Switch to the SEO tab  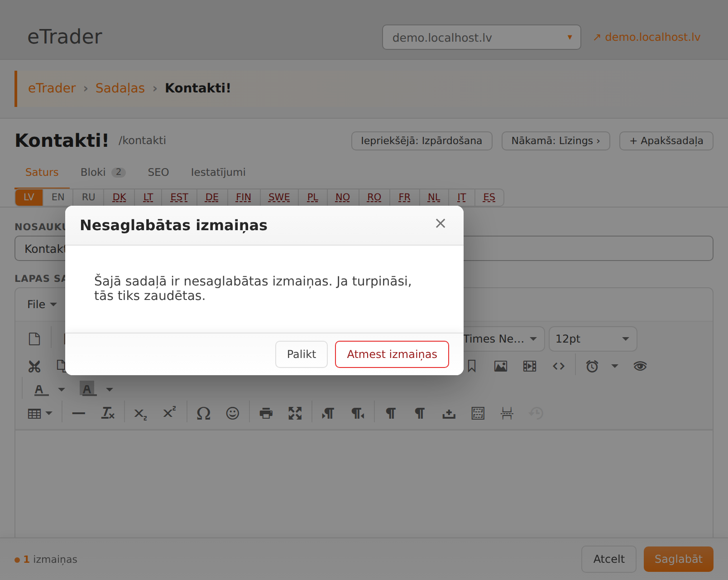tap(158, 172)
